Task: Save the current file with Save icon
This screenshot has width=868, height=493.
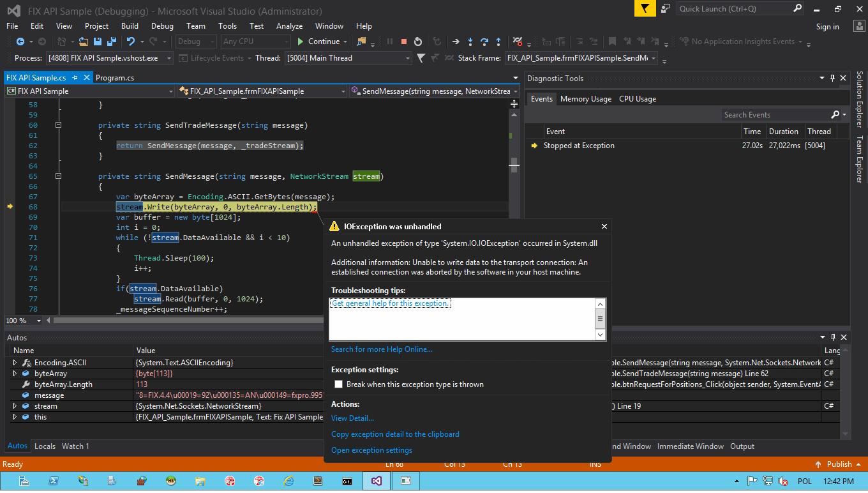Action: point(98,42)
